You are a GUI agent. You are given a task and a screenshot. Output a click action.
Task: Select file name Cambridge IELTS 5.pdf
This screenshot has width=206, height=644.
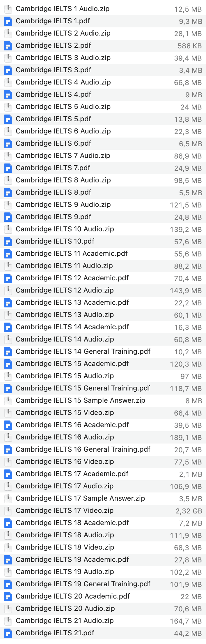point(54,119)
